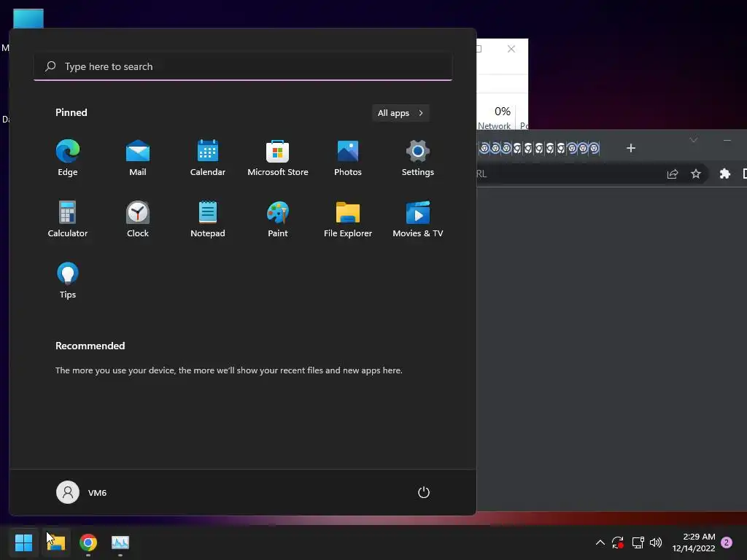
Task: Open the Tips app
Action: click(x=68, y=281)
